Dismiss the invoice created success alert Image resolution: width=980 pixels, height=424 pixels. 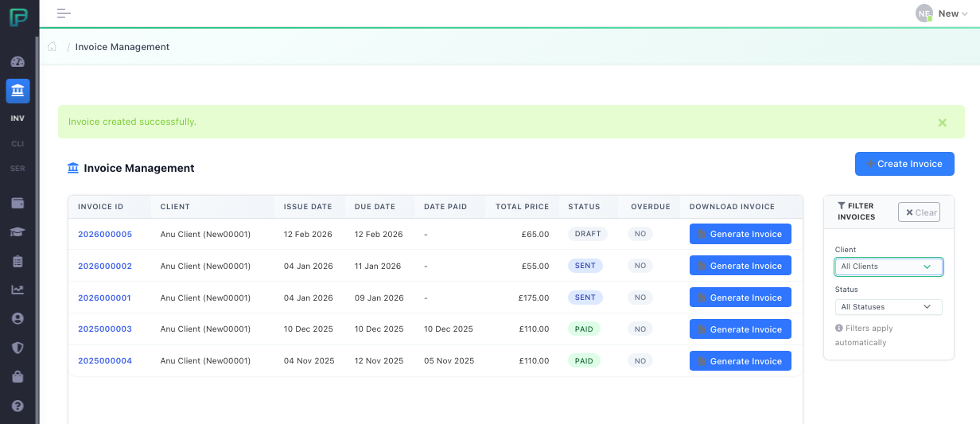(x=942, y=123)
